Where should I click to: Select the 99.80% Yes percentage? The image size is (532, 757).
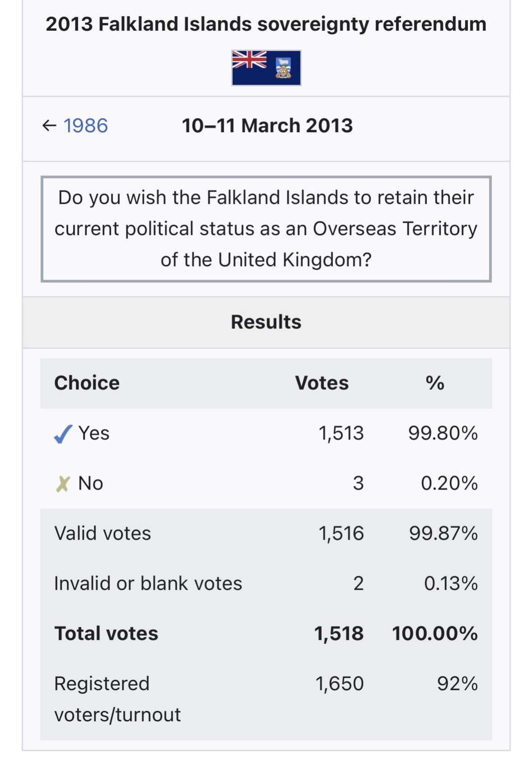click(x=443, y=434)
